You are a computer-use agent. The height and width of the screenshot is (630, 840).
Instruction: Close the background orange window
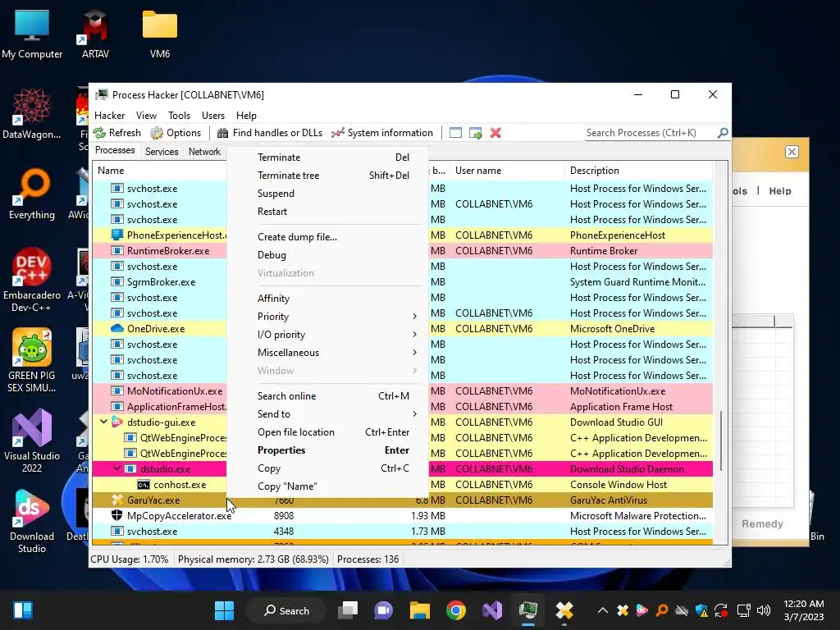point(792,152)
